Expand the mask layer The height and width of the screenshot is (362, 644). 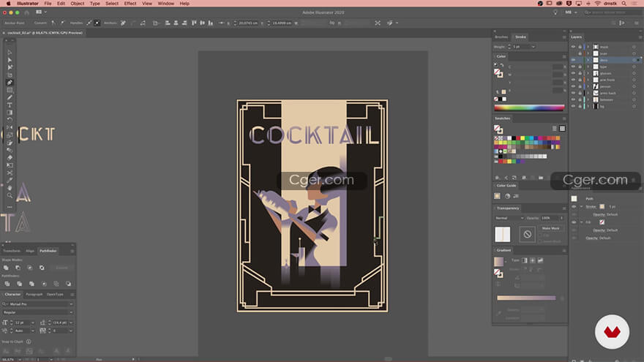(588, 47)
